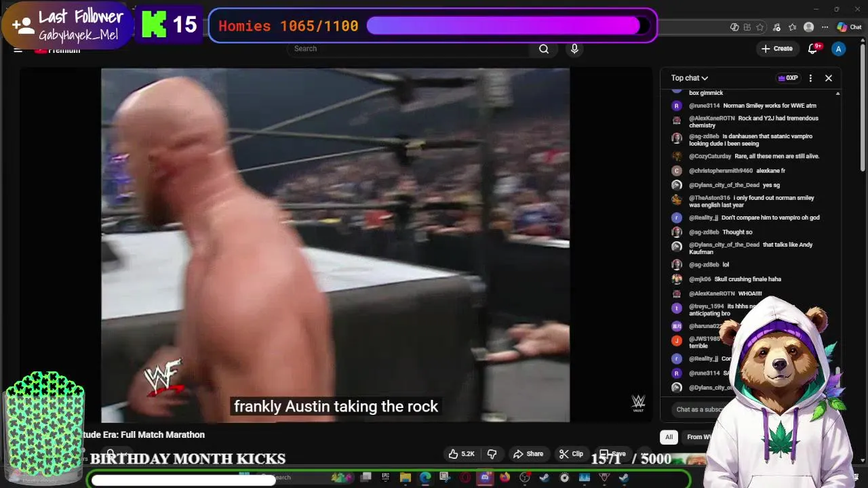
Task: Open live chat three-dot options menu
Action: click(810, 78)
